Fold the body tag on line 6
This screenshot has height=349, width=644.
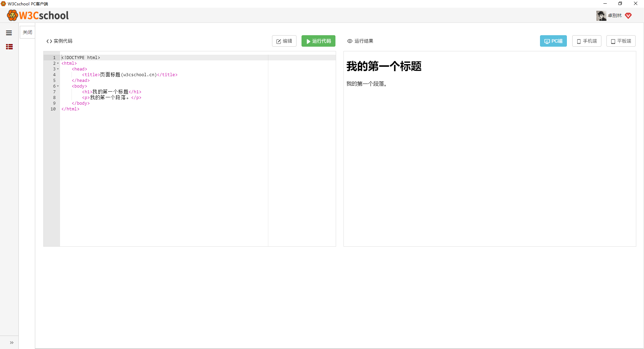click(58, 86)
